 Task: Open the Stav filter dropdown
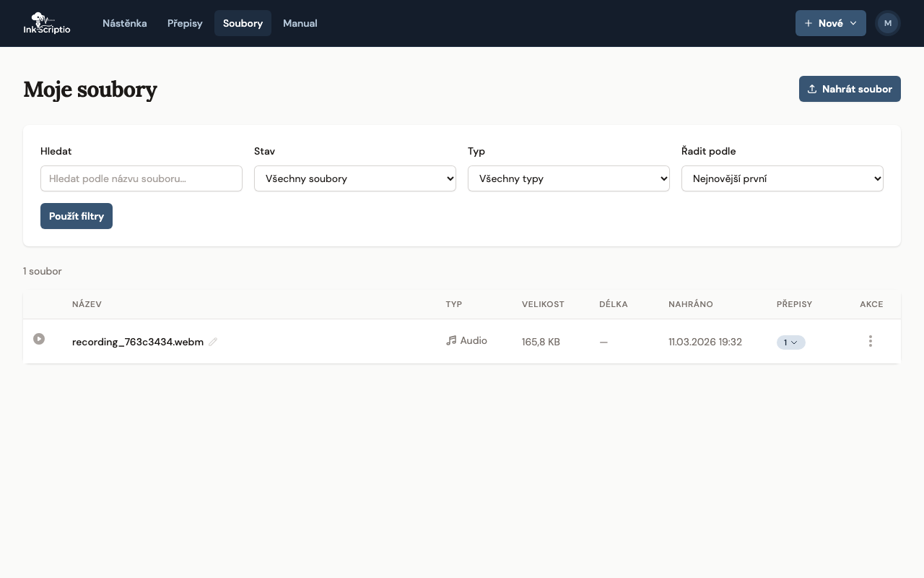(x=354, y=178)
